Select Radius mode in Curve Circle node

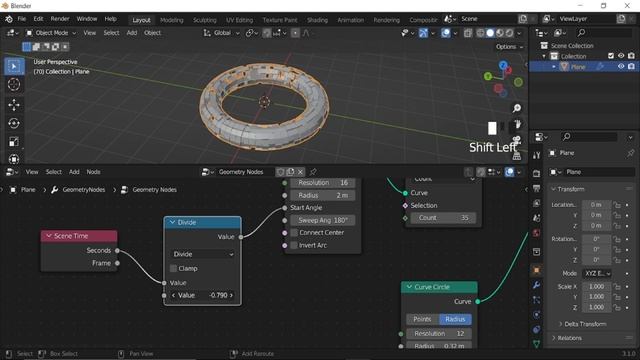pyautogui.click(x=455, y=319)
